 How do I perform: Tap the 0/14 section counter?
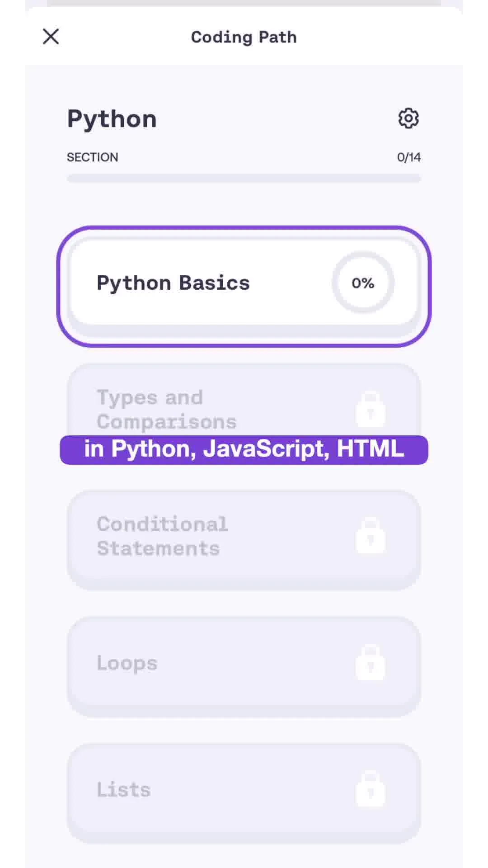point(408,157)
